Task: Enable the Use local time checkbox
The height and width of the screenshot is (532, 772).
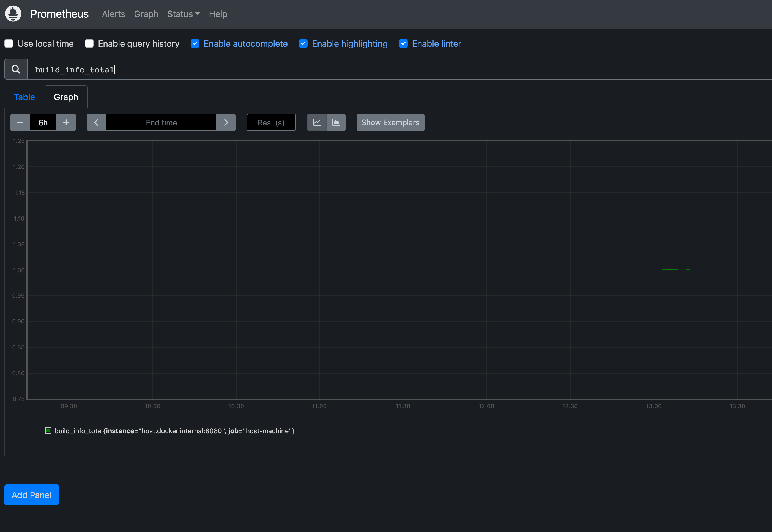Action: [x=9, y=43]
